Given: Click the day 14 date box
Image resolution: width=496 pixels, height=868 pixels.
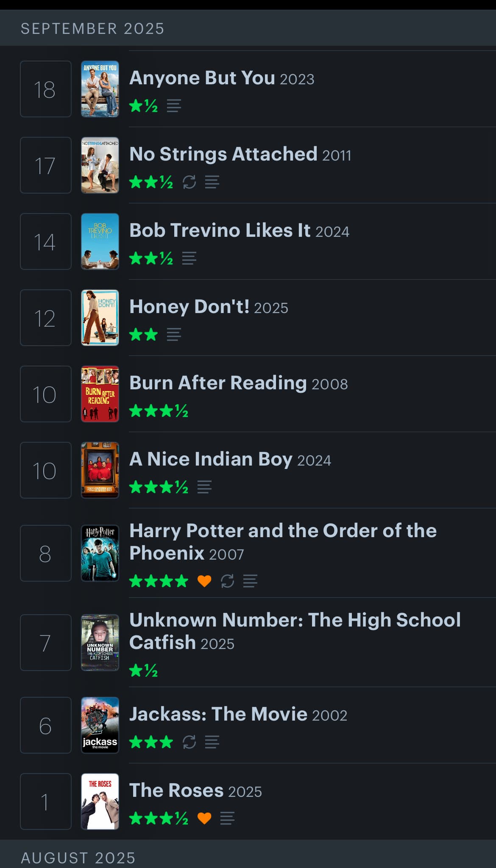Looking at the screenshot, I should pos(46,241).
